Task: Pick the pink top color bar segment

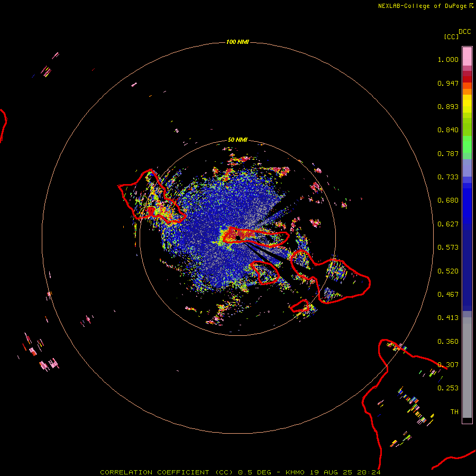Action: pos(467,57)
